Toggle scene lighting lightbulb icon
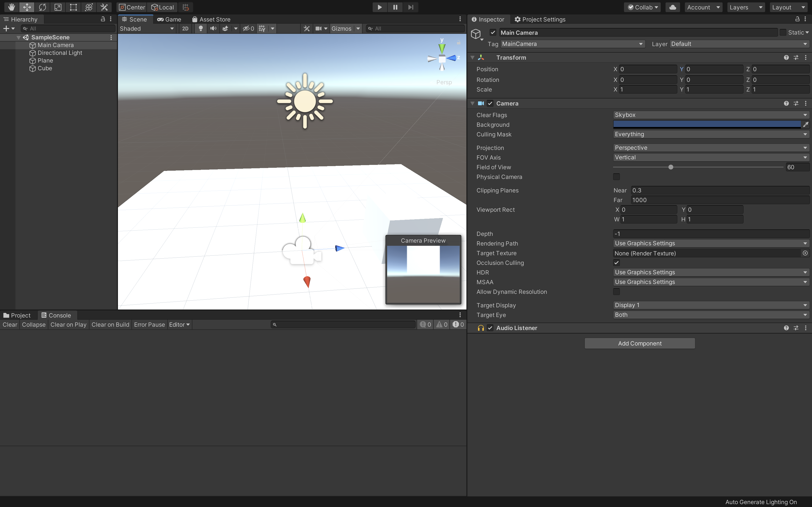Viewport: 812px width, 507px height. click(201, 28)
